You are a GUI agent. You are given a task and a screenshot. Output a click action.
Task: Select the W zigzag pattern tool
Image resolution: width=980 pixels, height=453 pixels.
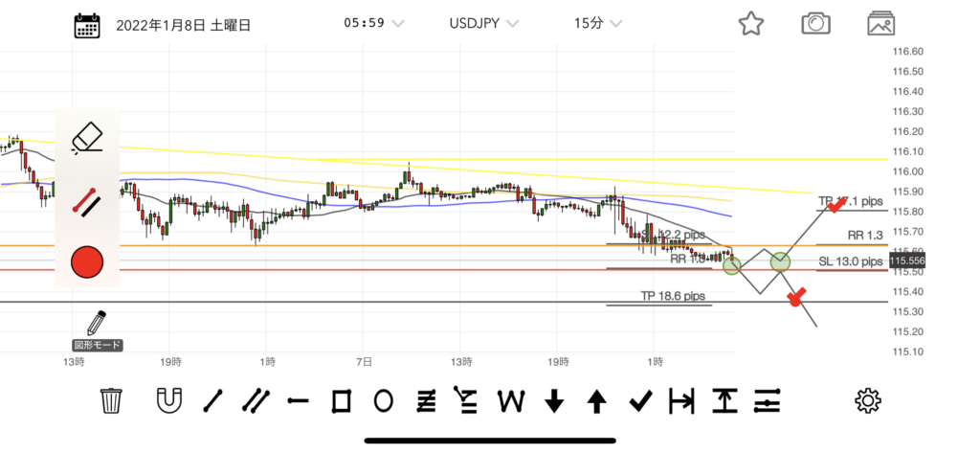pos(511,400)
